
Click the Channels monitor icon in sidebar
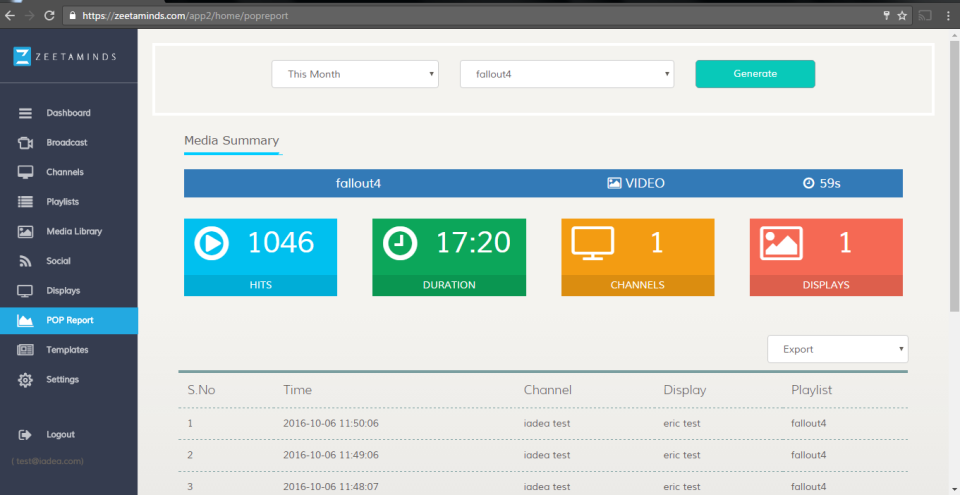(x=25, y=172)
